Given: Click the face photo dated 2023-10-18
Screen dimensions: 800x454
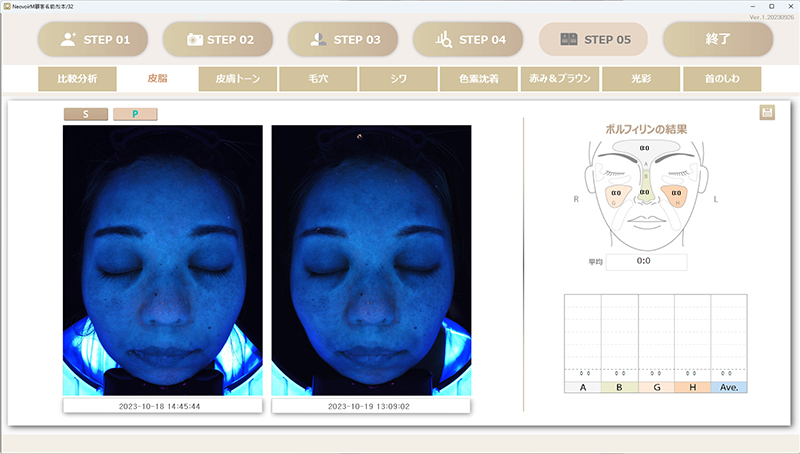Looking at the screenshot, I should coord(162,260).
